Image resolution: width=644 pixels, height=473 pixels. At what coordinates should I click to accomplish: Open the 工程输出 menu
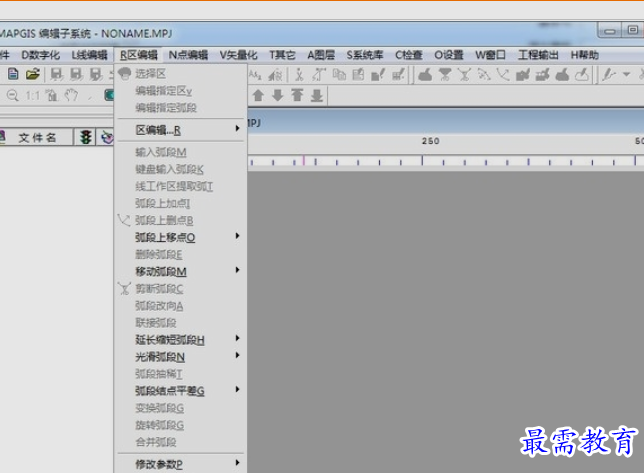pyautogui.click(x=538, y=55)
